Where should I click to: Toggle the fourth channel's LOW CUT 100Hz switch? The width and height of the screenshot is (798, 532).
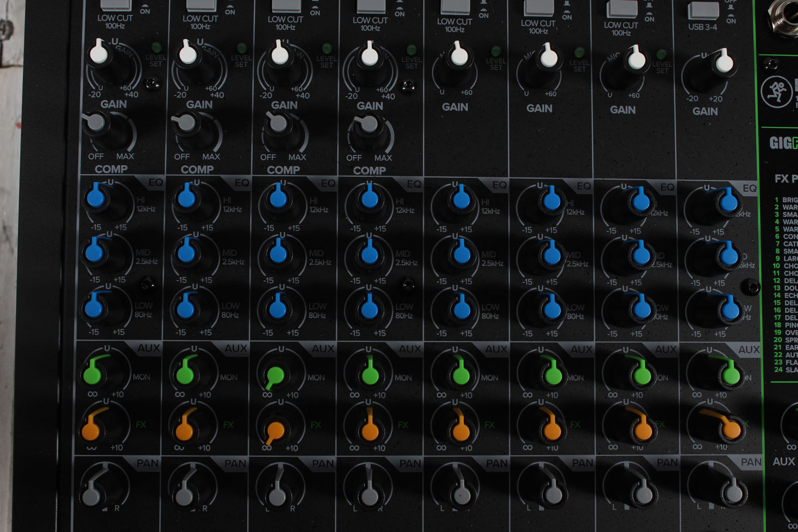[x=371, y=6]
